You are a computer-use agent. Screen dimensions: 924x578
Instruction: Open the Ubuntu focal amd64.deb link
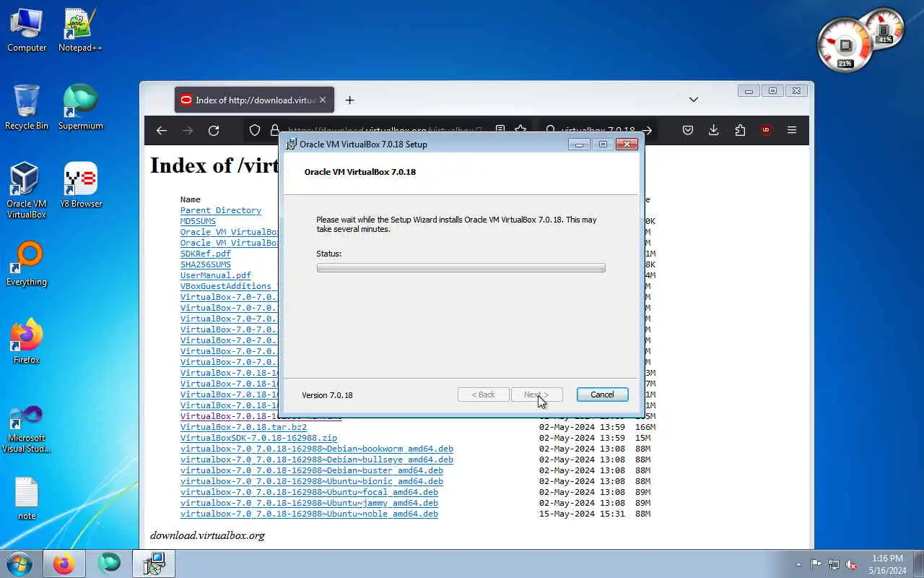point(309,492)
